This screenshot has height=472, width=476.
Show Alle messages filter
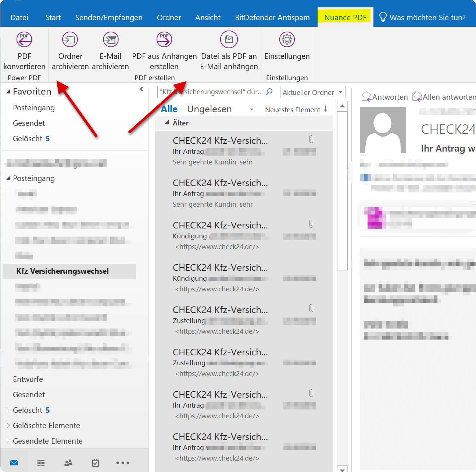(x=169, y=109)
